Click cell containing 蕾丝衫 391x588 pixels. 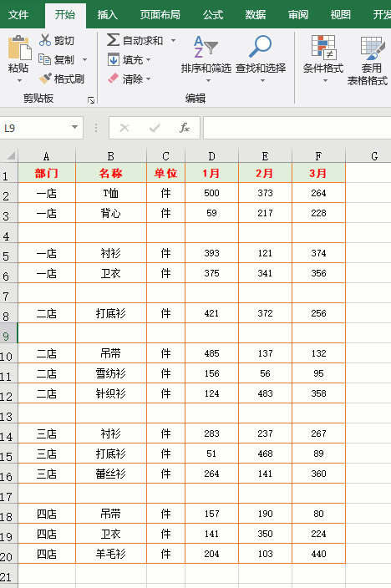[110, 474]
